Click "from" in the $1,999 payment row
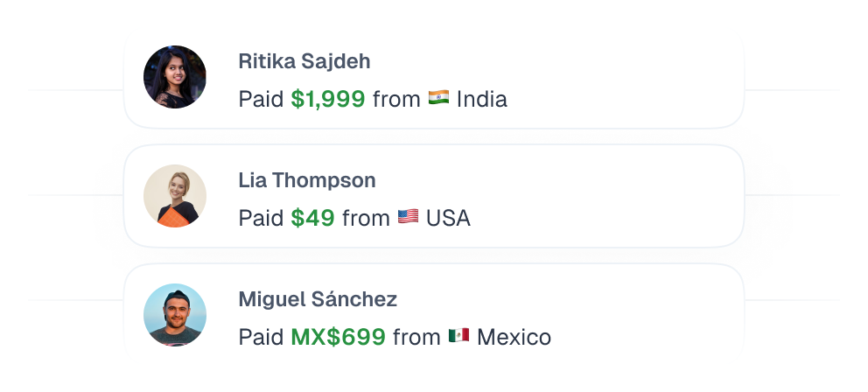This screenshot has width=868, height=392. (396, 100)
